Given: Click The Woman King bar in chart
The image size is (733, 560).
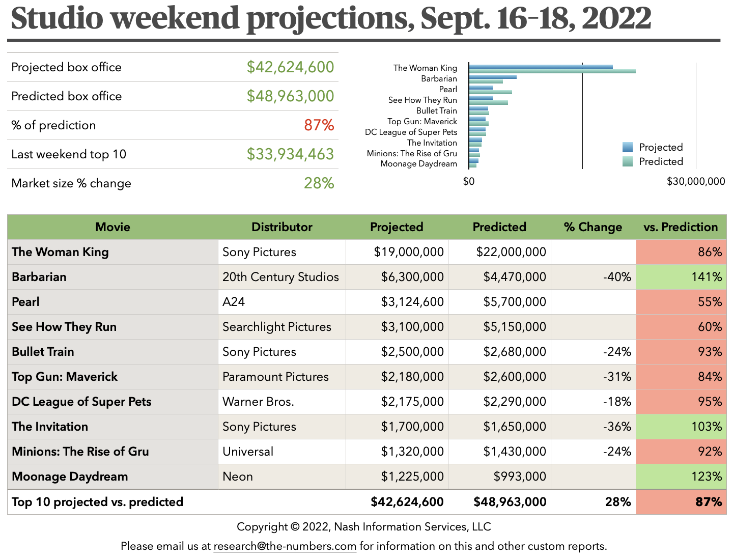Looking at the screenshot, I should pos(541,67).
